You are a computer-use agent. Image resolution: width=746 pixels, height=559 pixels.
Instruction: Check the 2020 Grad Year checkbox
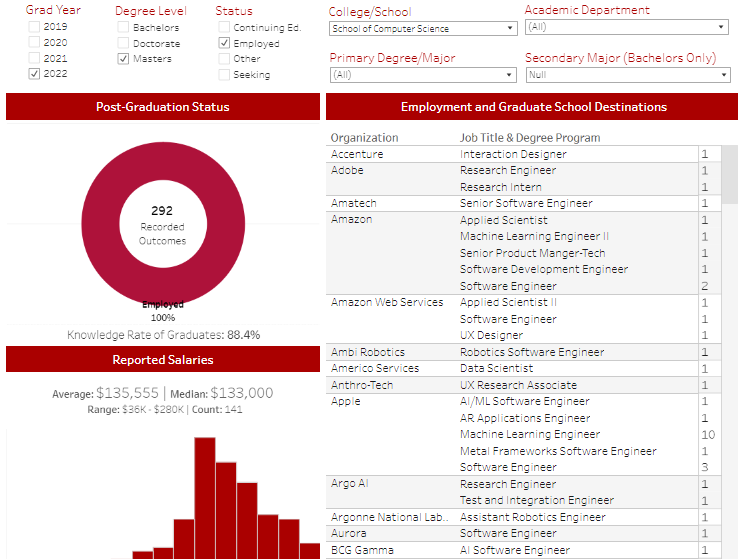(34, 42)
